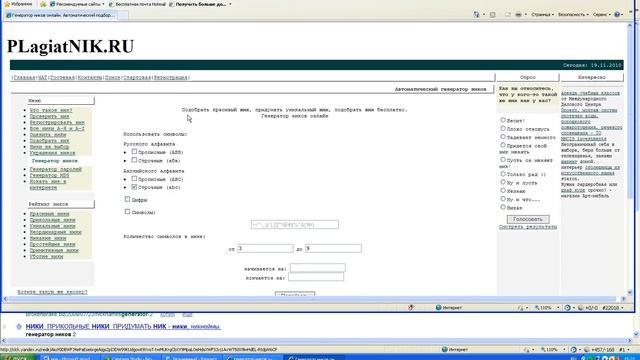The image size is (640, 360).
Task: Open the Проверить ник sidebar link
Action: [49, 116]
